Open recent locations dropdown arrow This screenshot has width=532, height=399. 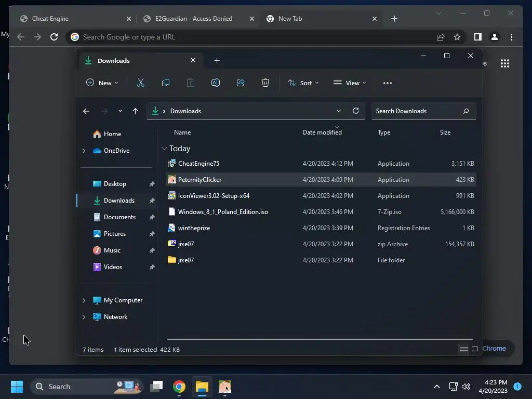pos(120,111)
